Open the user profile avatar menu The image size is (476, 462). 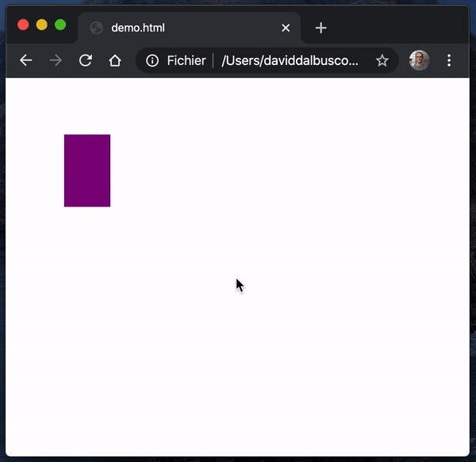coord(419,60)
